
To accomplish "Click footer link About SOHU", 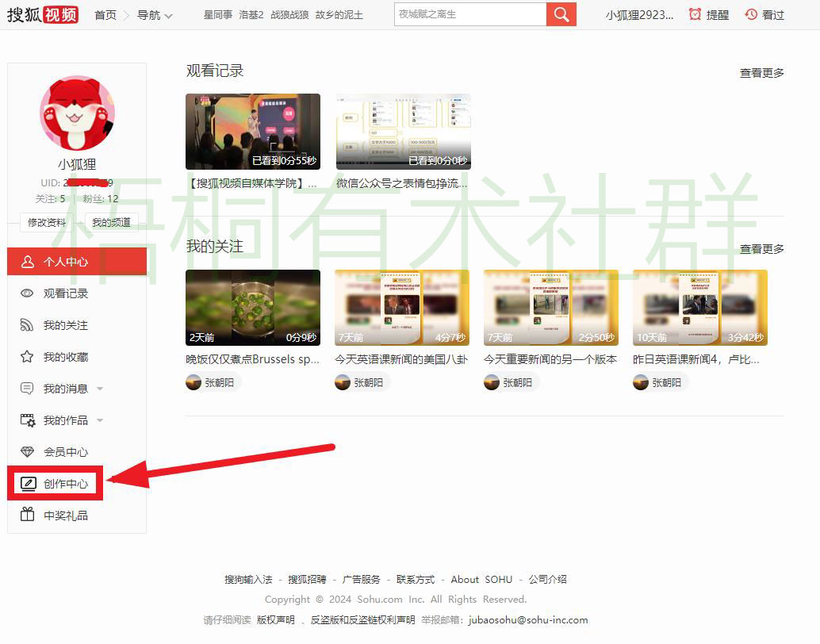I will (x=481, y=579).
